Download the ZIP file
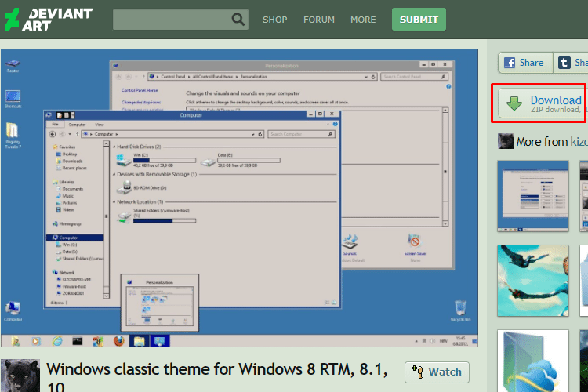This screenshot has height=392, width=588. (543, 103)
